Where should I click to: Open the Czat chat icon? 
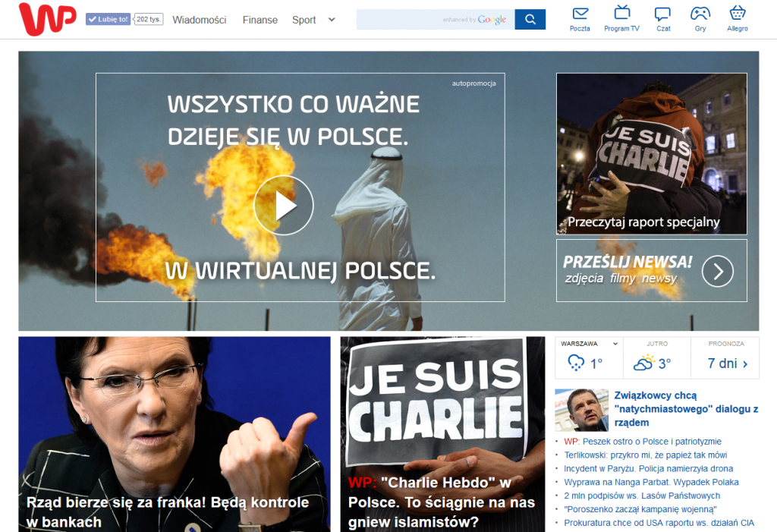662,14
